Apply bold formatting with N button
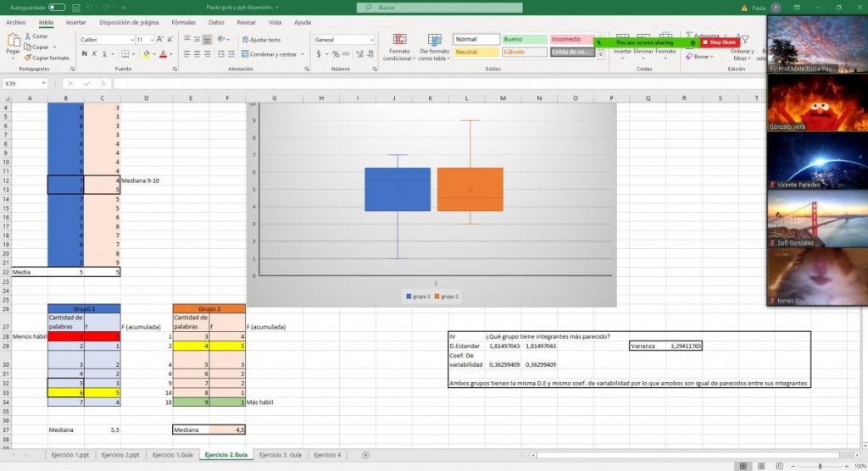Image resolution: width=868 pixels, height=471 pixels. click(x=85, y=54)
